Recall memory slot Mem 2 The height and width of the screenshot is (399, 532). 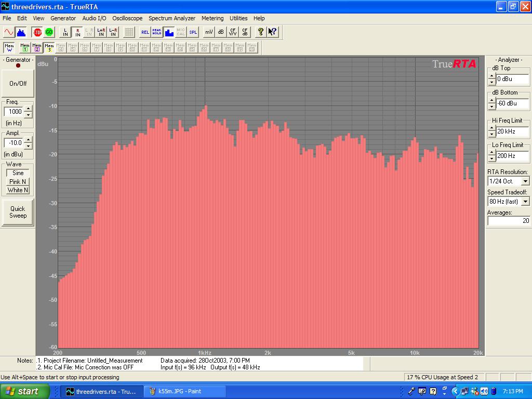(x=36, y=48)
